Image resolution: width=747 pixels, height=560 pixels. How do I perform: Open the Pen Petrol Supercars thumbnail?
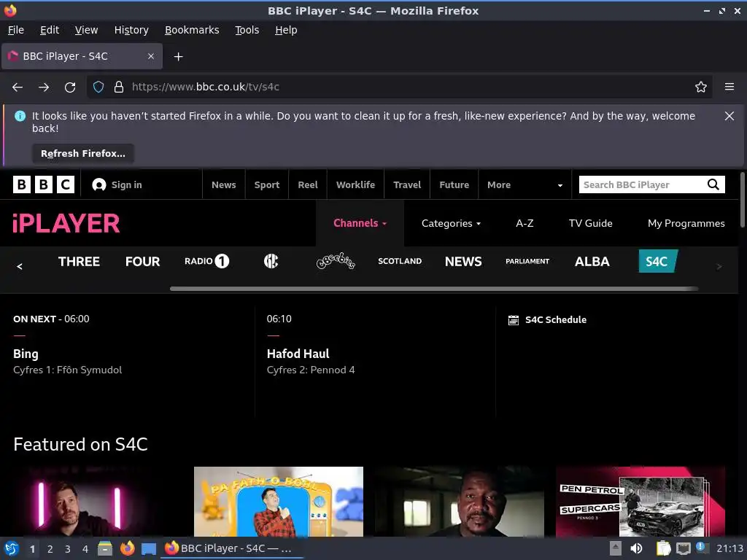[640, 502]
